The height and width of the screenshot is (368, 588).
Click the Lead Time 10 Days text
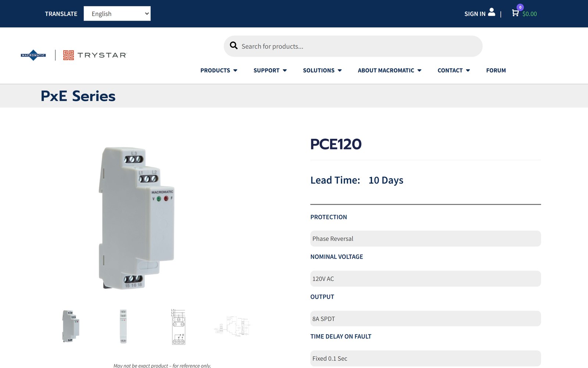coord(357,180)
